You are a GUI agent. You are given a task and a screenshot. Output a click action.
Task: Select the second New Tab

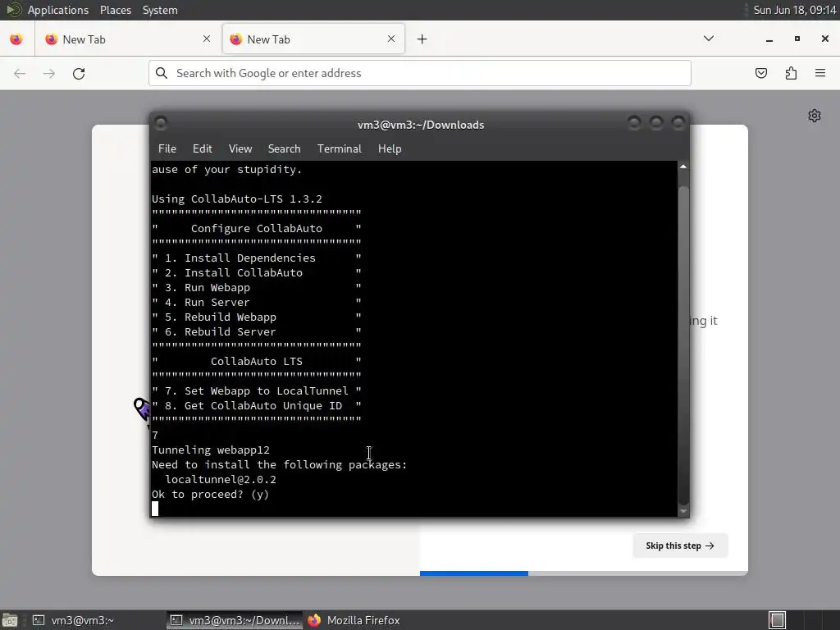coord(313,39)
